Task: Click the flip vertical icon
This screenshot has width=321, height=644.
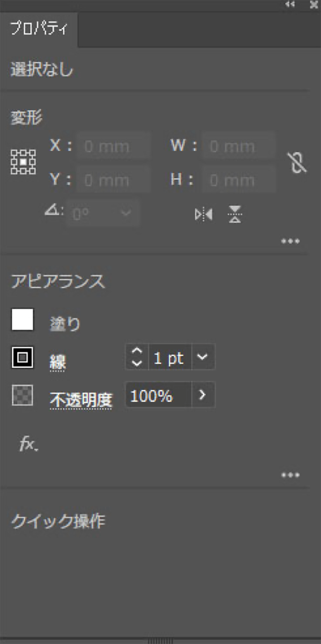Action: (x=235, y=215)
